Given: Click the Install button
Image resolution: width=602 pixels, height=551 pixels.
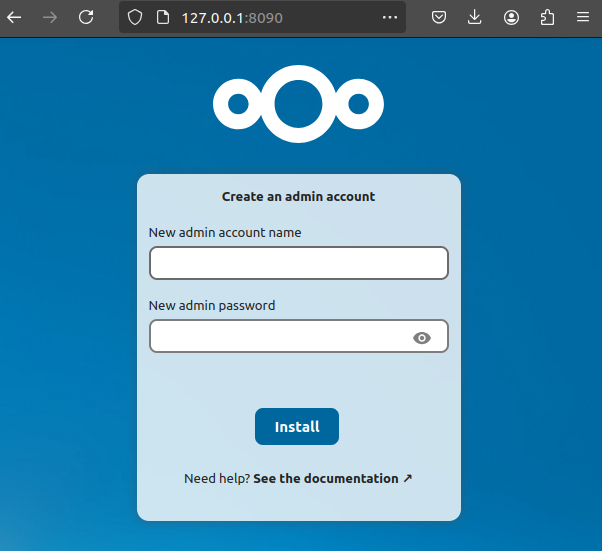Looking at the screenshot, I should pos(297,427).
